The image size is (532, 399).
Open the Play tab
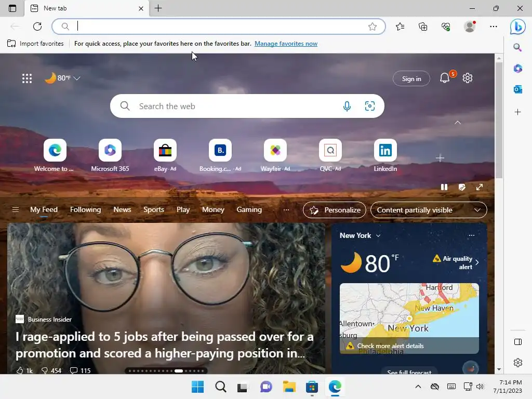click(x=183, y=210)
